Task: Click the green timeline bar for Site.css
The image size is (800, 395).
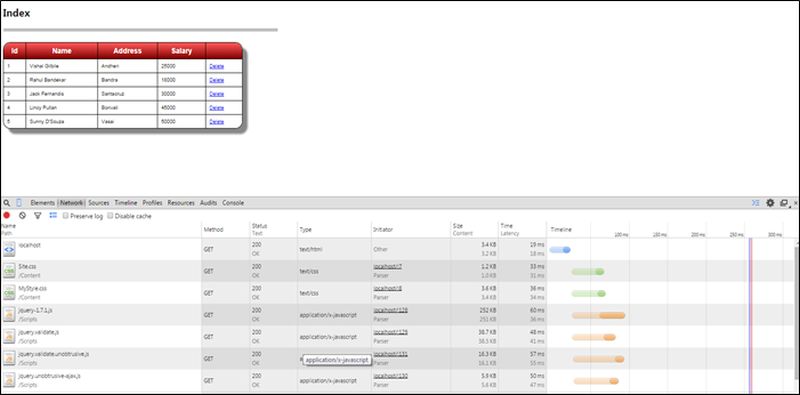Action: [x=588, y=271]
